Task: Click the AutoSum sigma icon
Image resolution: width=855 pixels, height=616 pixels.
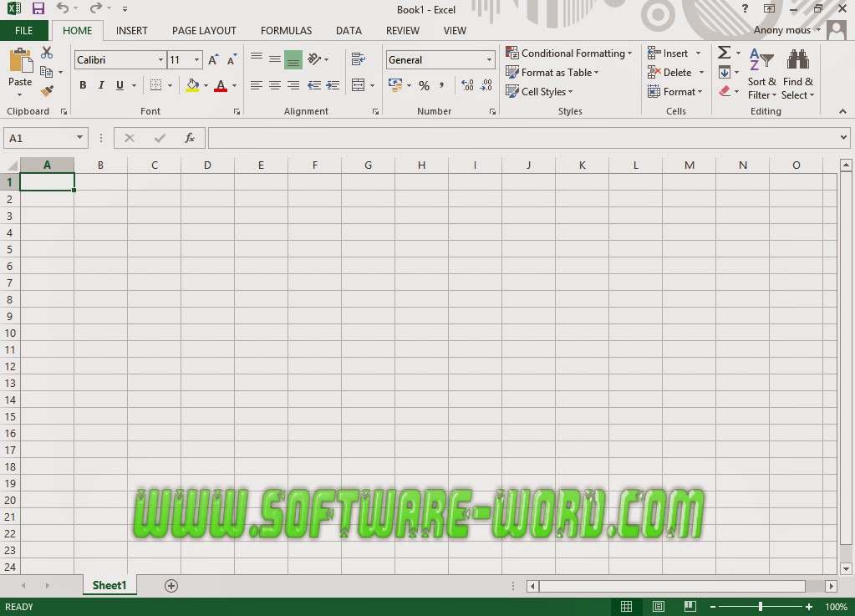Action: coord(724,53)
